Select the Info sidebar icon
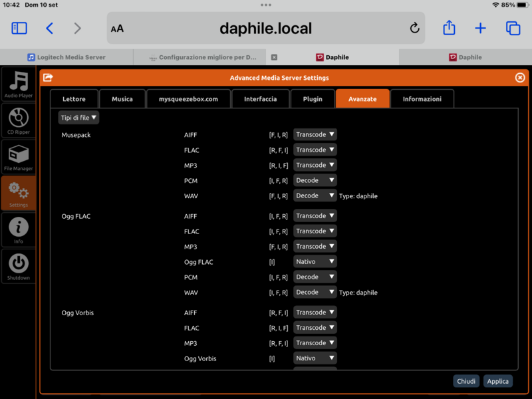Screen dimensions: 532x399 coord(19,229)
